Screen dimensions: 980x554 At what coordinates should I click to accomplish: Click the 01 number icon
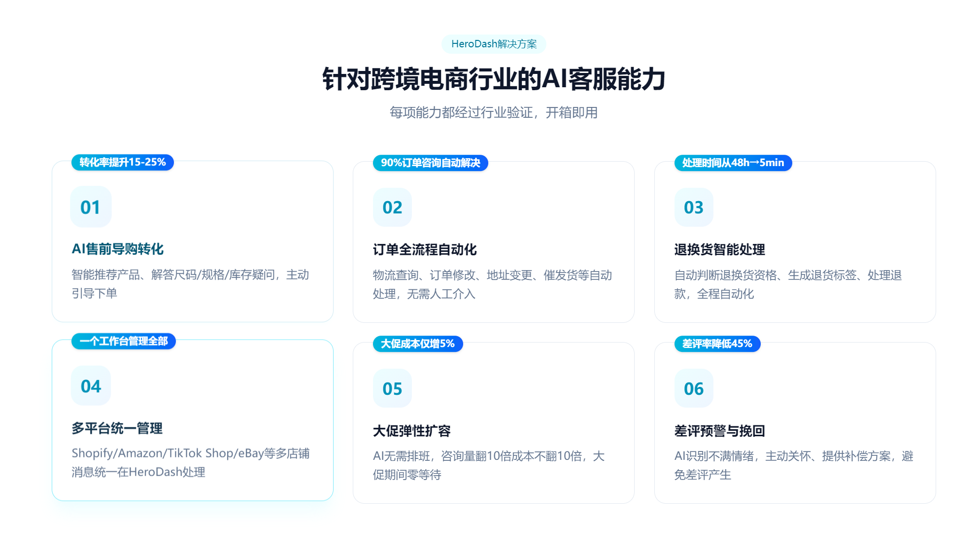click(x=91, y=207)
